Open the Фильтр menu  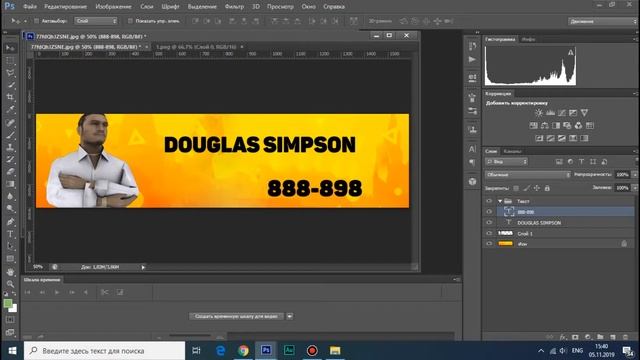[x=234, y=7]
